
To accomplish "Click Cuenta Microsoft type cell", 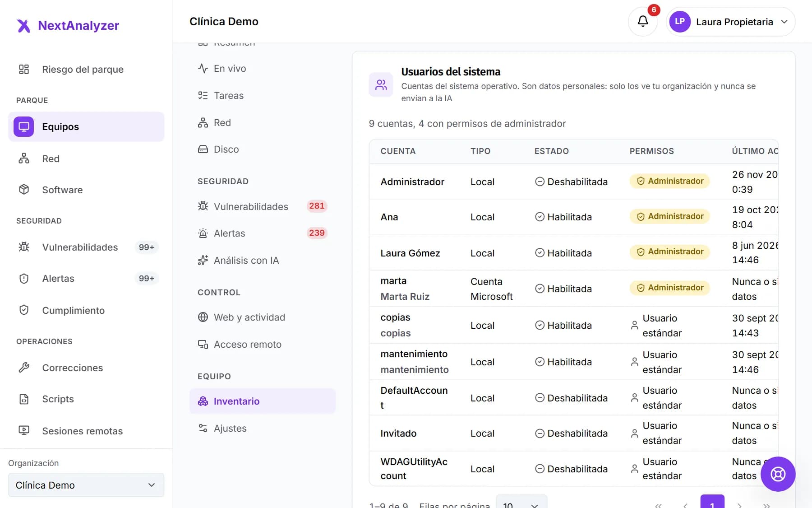I will (492, 289).
